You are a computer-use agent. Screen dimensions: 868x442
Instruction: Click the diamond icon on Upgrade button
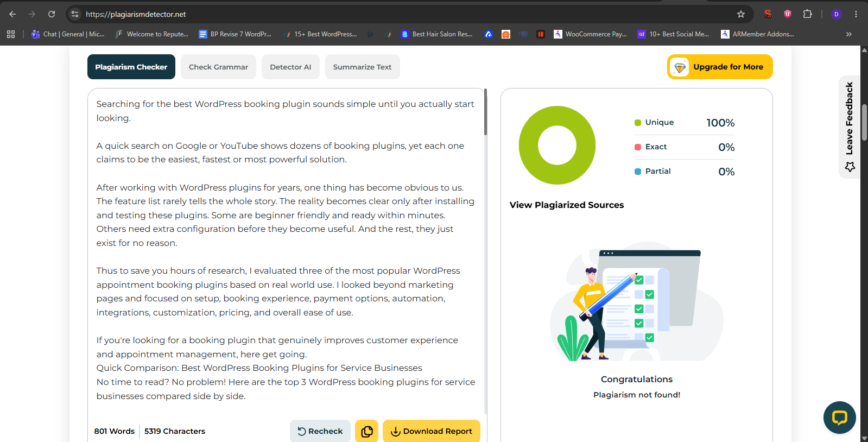(x=680, y=67)
